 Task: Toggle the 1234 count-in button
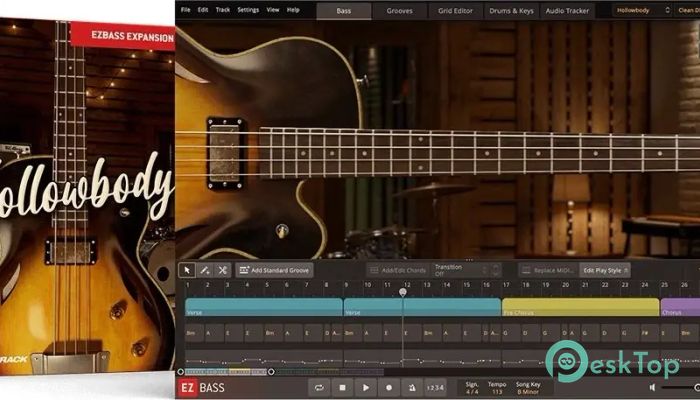(x=435, y=387)
